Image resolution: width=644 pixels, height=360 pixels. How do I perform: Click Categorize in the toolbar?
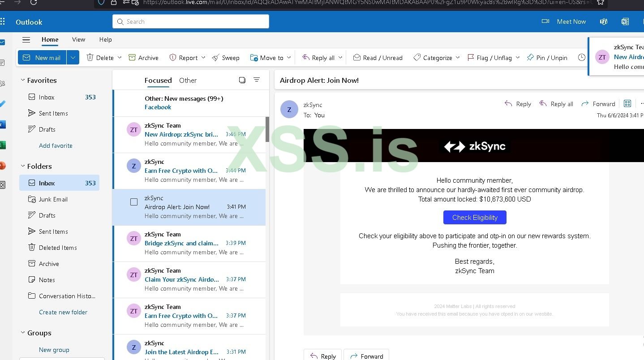pos(433,57)
